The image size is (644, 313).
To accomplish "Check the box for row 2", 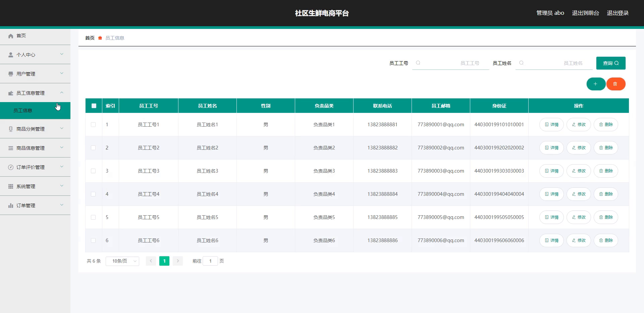I will [93, 148].
